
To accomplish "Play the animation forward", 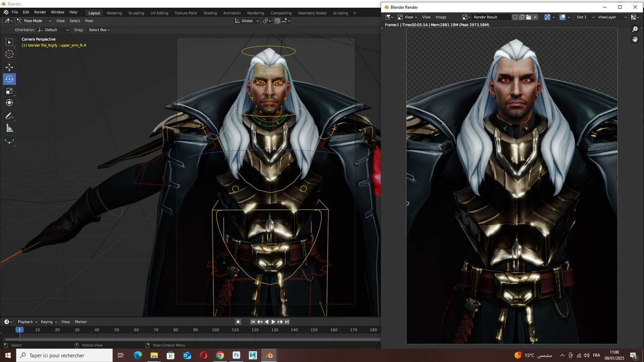I will [x=273, y=322].
